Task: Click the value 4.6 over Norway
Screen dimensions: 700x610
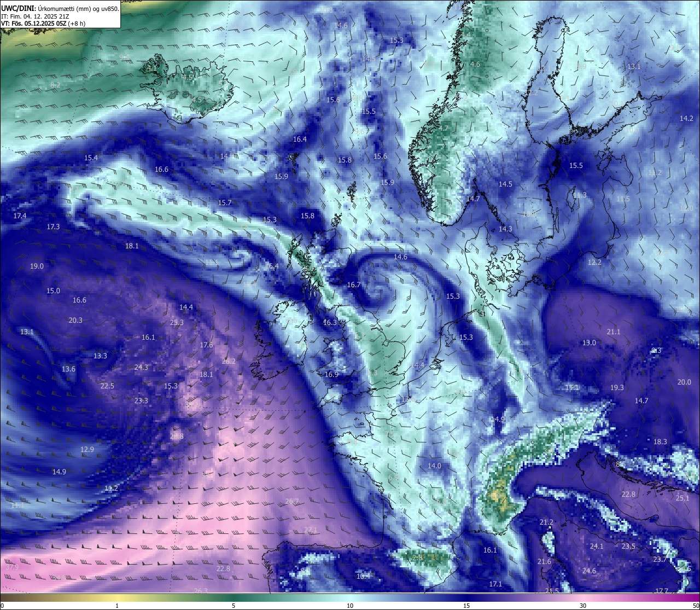Action: pyautogui.click(x=475, y=64)
